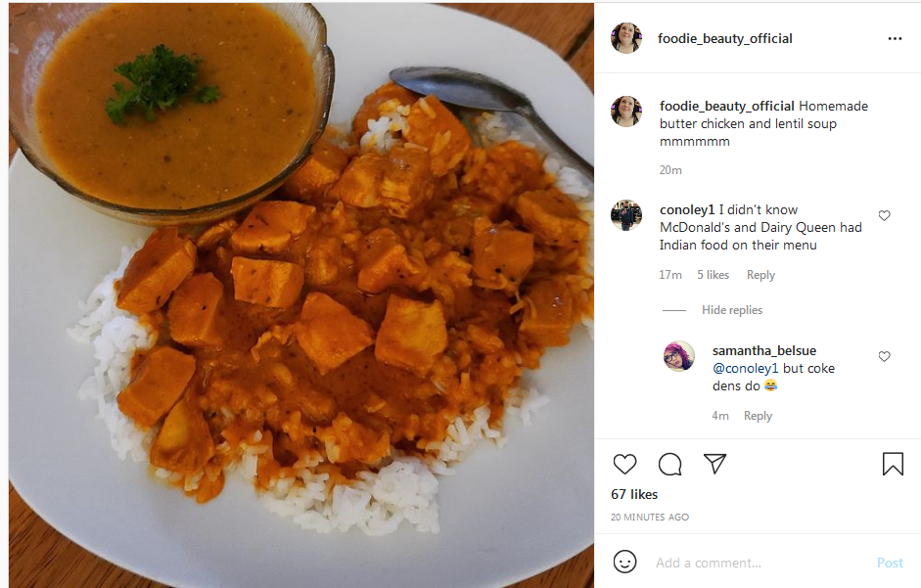View samantha_belsue's purple avatar
The height and width of the screenshot is (588, 921).
coord(679,356)
